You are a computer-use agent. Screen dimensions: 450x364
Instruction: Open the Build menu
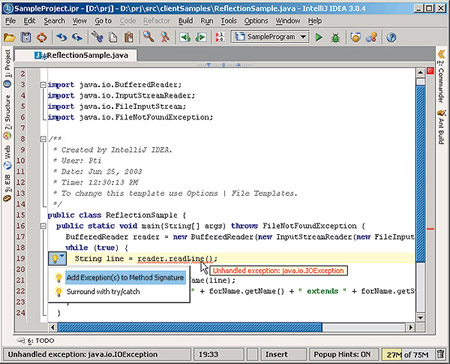click(186, 21)
